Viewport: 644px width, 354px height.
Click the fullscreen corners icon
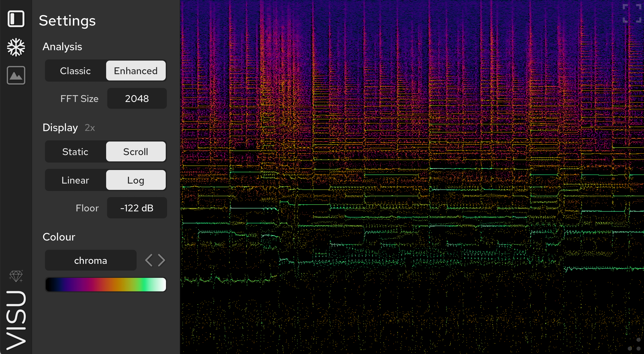632,13
